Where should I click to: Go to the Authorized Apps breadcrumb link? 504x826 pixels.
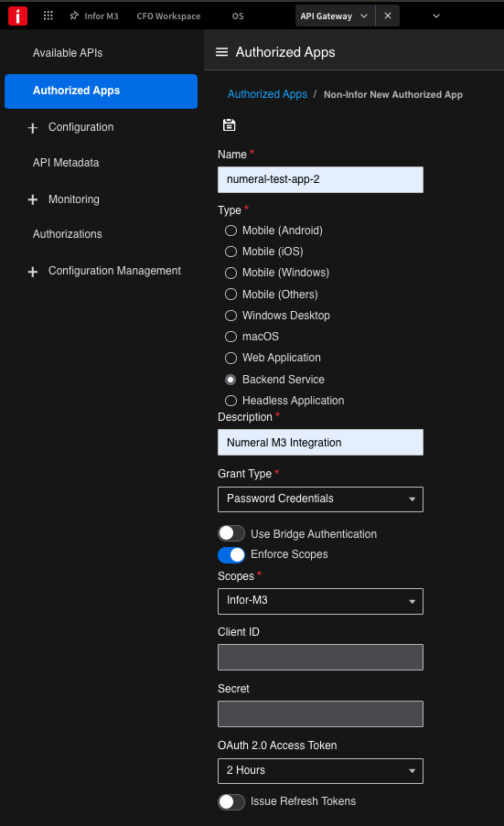[267, 94]
